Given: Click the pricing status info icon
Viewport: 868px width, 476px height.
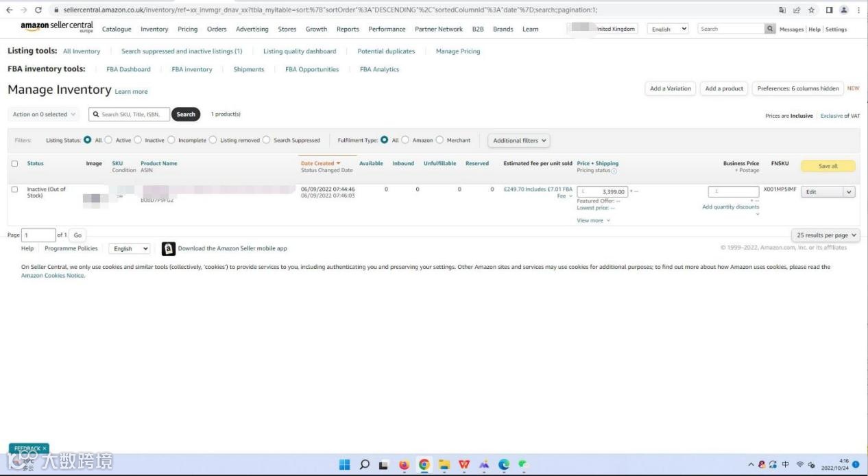Looking at the screenshot, I should [614, 171].
